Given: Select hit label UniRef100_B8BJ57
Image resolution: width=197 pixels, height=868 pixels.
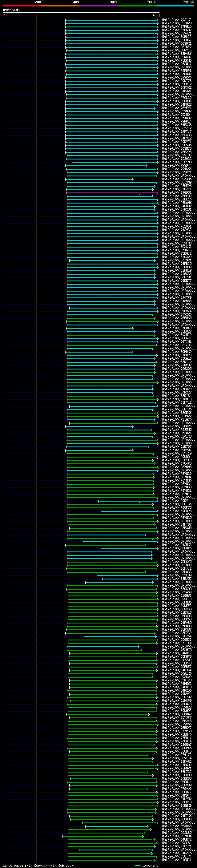Looking at the screenshot, I should click(x=177, y=579).
